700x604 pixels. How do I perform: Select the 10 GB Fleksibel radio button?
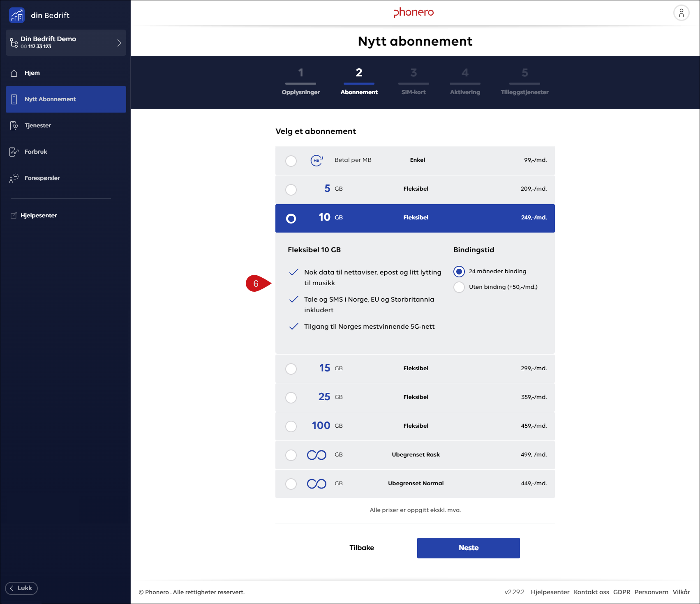[291, 218]
